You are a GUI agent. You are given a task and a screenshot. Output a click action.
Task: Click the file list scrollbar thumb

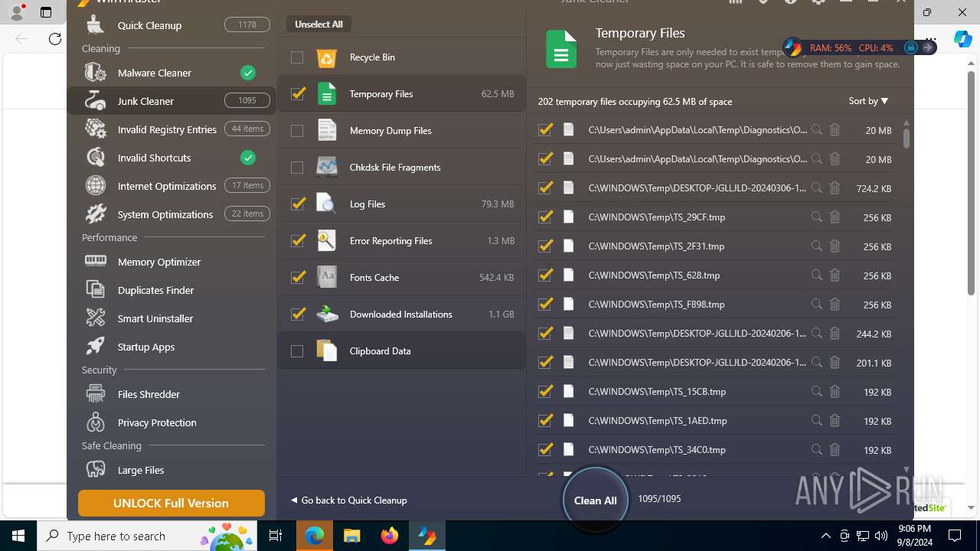(906, 139)
